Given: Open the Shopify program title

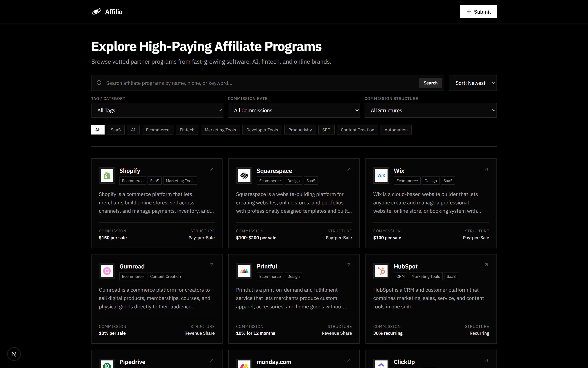Looking at the screenshot, I should [130, 171].
